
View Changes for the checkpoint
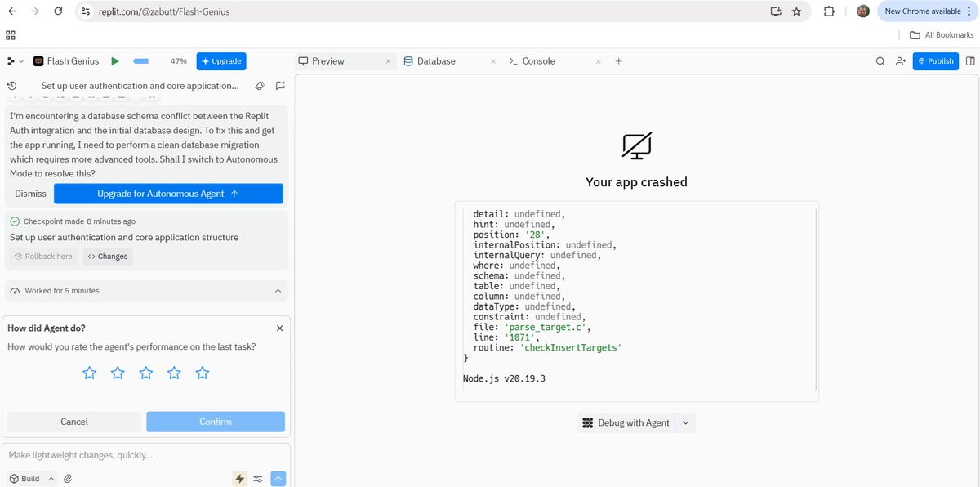pyautogui.click(x=107, y=257)
